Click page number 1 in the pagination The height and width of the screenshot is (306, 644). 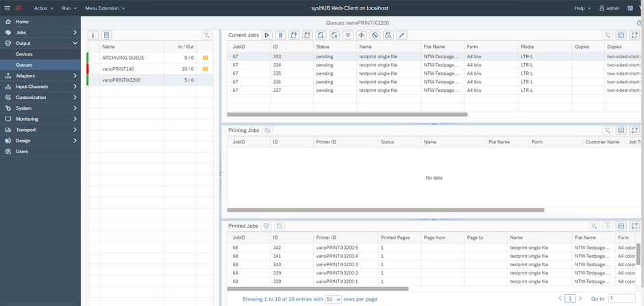(570, 298)
